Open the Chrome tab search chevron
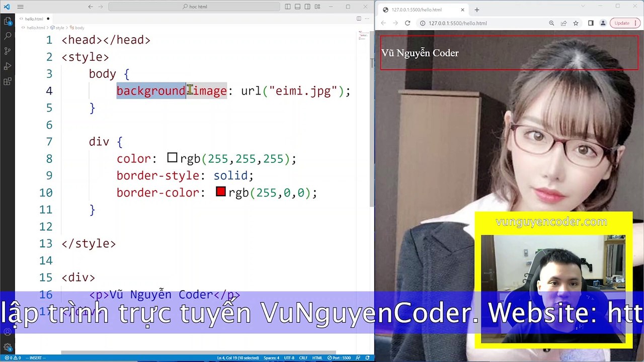This screenshot has width=644, height=362. click(x=583, y=6)
